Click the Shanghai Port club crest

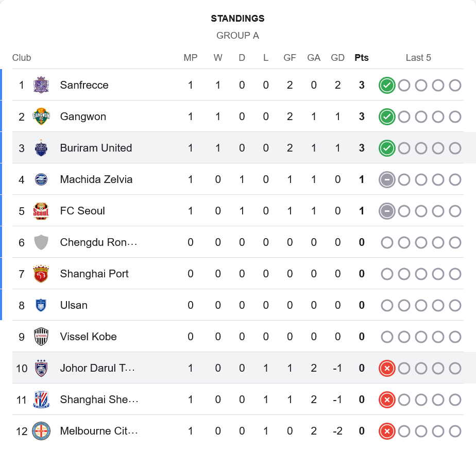[x=41, y=274]
